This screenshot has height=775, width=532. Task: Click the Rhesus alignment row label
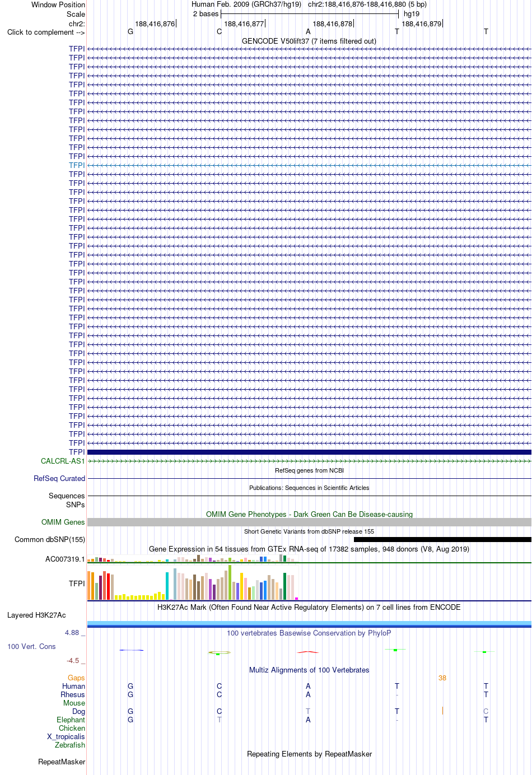pos(73,694)
